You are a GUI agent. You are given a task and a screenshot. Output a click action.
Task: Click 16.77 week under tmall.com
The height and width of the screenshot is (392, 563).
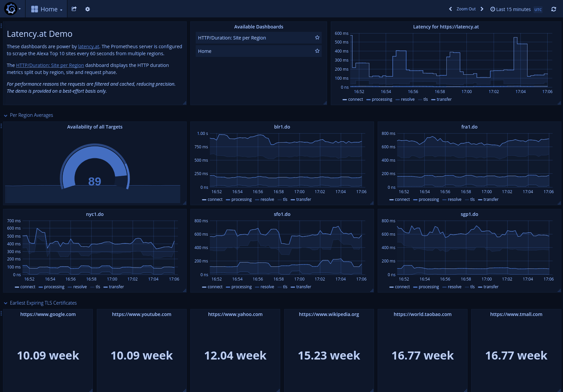(x=516, y=356)
